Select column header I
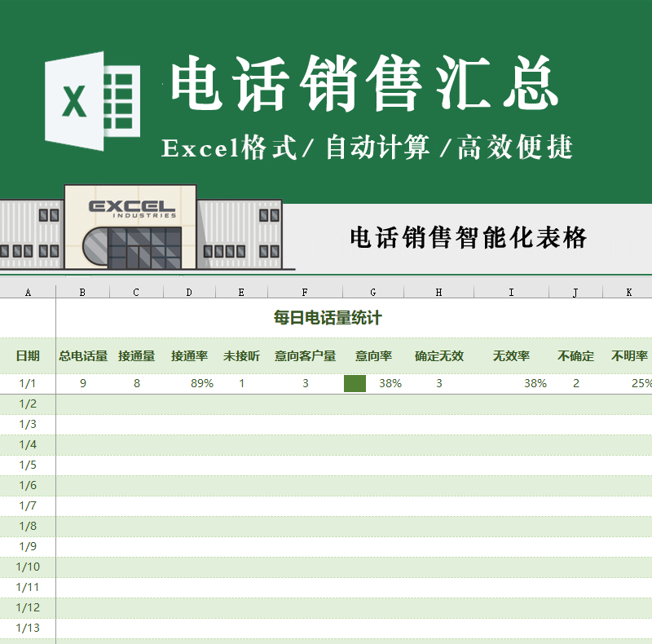Image resolution: width=652 pixels, height=644 pixels. pos(511,291)
